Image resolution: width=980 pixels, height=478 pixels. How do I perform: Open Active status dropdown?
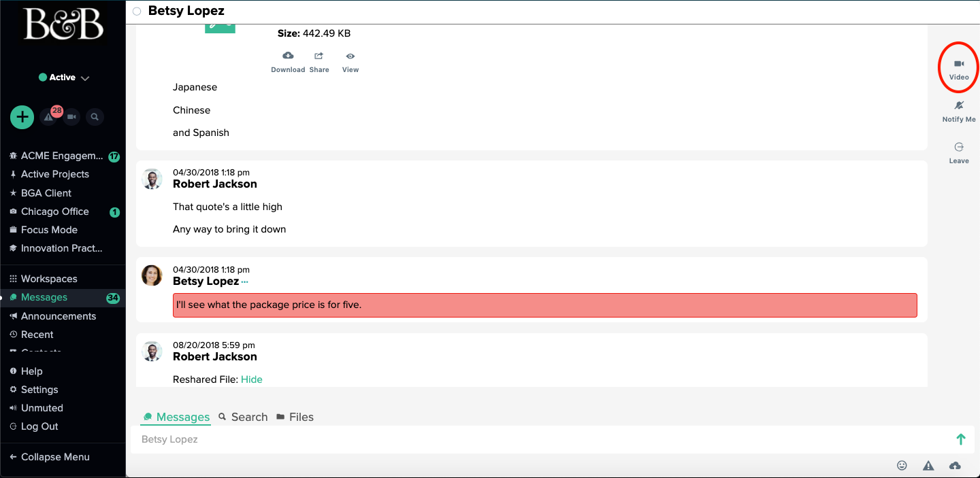tap(64, 78)
